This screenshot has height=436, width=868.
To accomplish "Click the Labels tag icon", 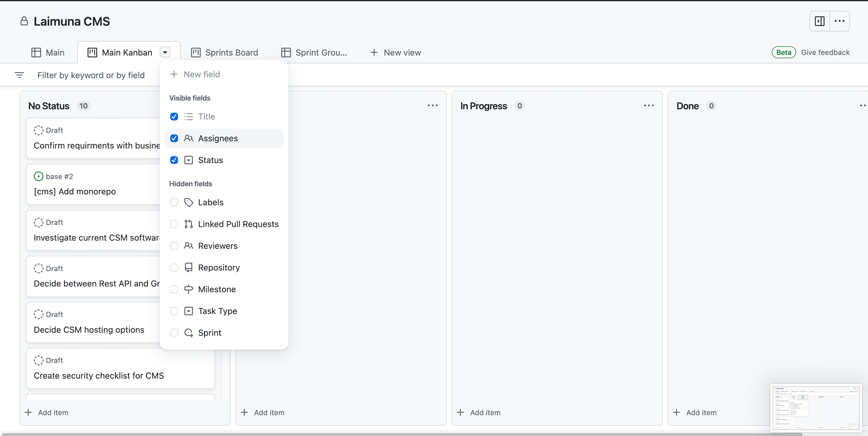I will 189,202.
